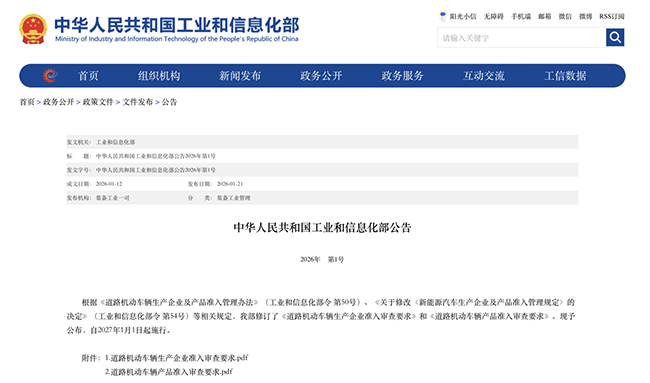This screenshot has height=383, width=650.
Task: Click 成文日期 value 2026-01-12
Action: click(109, 184)
